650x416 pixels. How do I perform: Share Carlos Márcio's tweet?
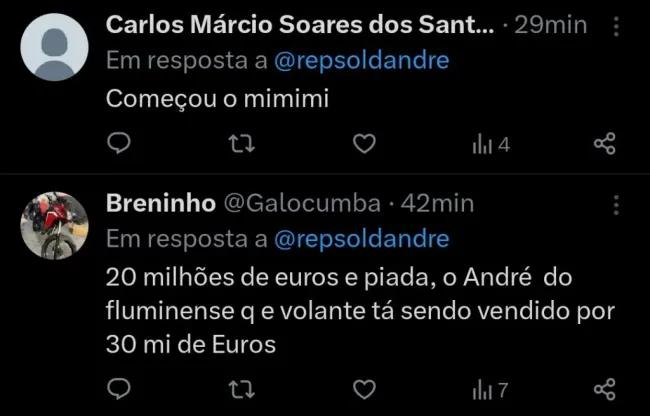click(604, 145)
